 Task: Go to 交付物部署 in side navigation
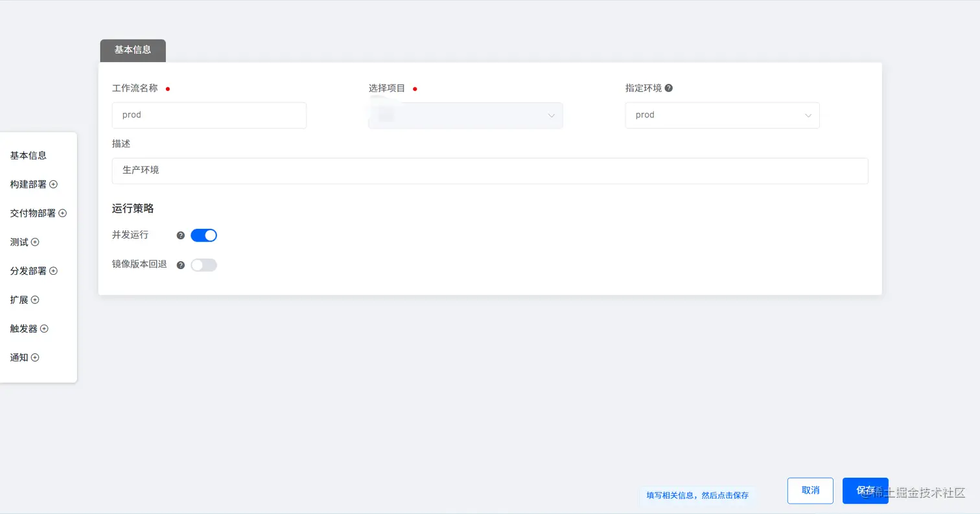[33, 213]
